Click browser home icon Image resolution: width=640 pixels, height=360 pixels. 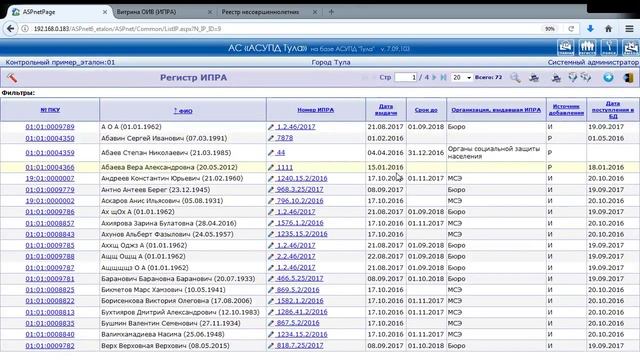point(608,29)
